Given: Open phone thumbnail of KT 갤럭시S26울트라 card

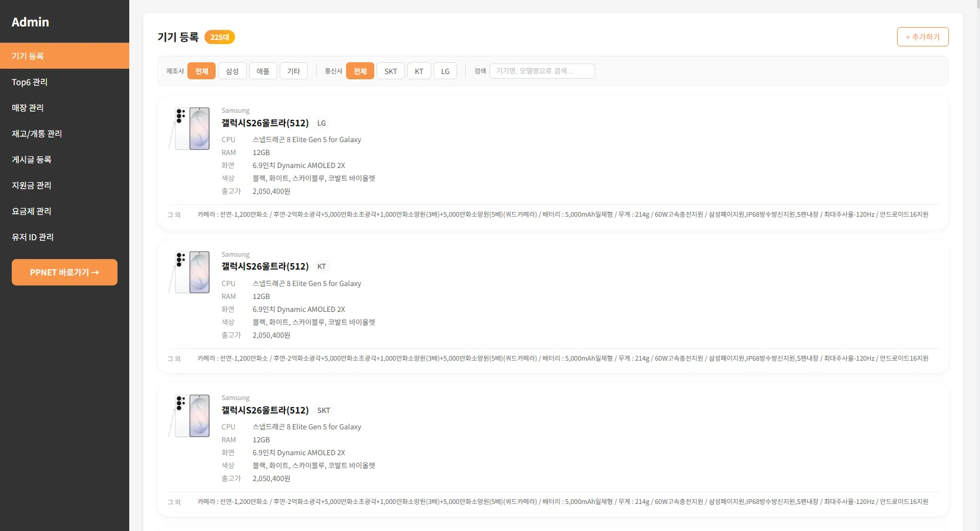Looking at the screenshot, I should pyautogui.click(x=190, y=273).
